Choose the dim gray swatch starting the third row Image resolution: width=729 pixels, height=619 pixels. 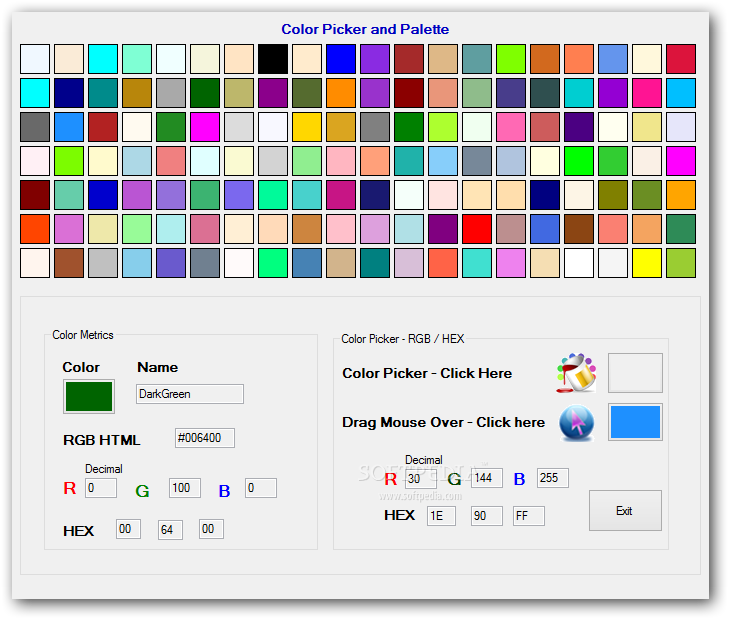[35, 127]
